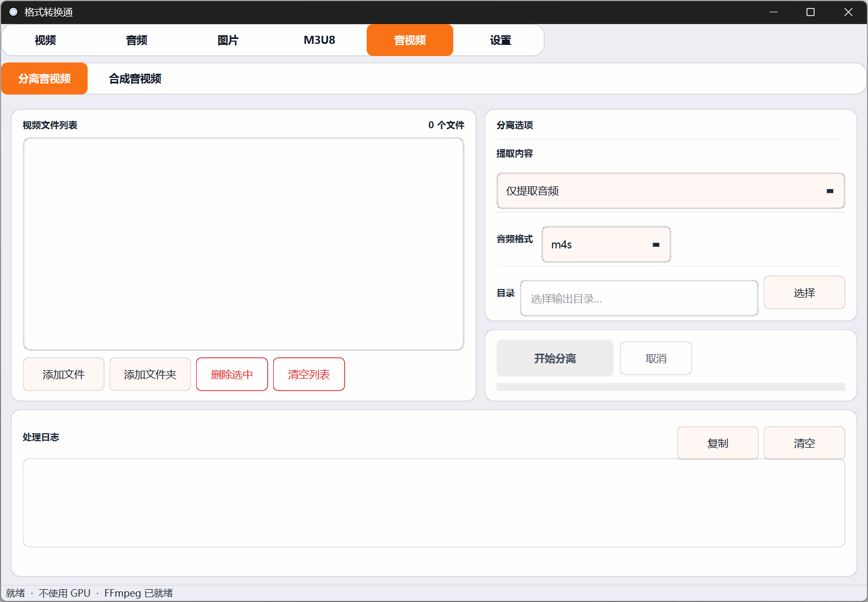Open the 仅提取音频 dropdown
868x602 pixels.
[x=671, y=191]
